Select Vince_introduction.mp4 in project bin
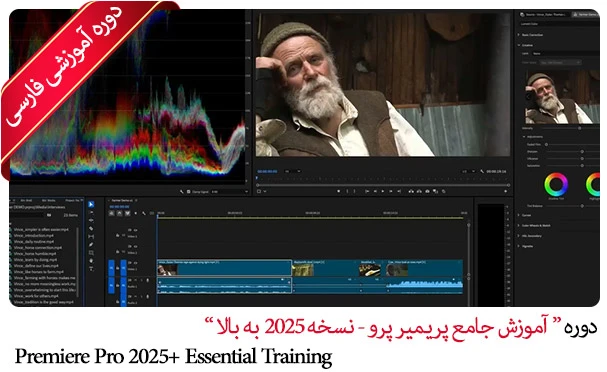607x372 pixels. point(33,235)
